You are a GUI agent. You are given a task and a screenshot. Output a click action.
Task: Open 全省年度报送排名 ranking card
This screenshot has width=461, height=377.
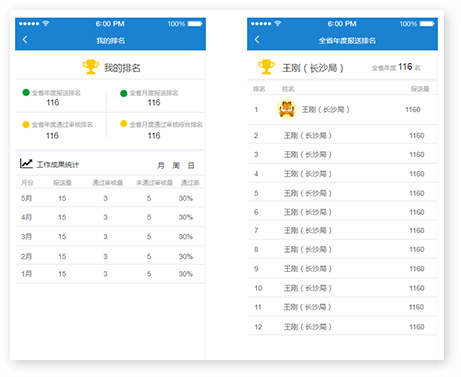(x=61, y=97)
